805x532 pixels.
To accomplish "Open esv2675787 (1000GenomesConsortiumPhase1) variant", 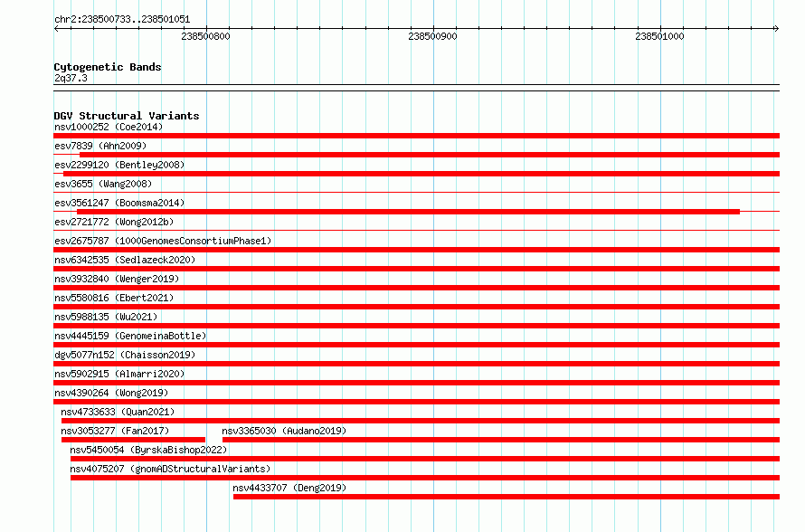I will [x=163, y=241].
